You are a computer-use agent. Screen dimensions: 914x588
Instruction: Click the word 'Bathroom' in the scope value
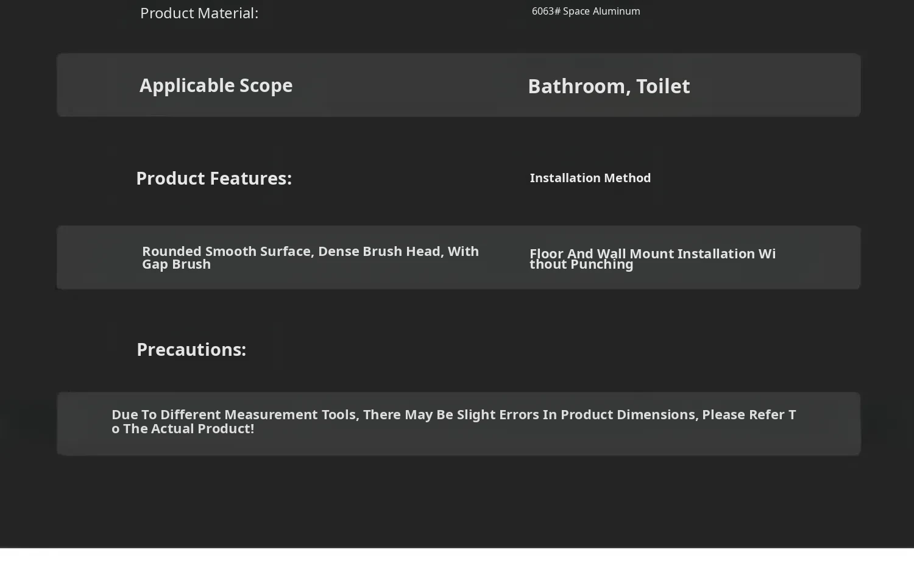click(576, 87)
